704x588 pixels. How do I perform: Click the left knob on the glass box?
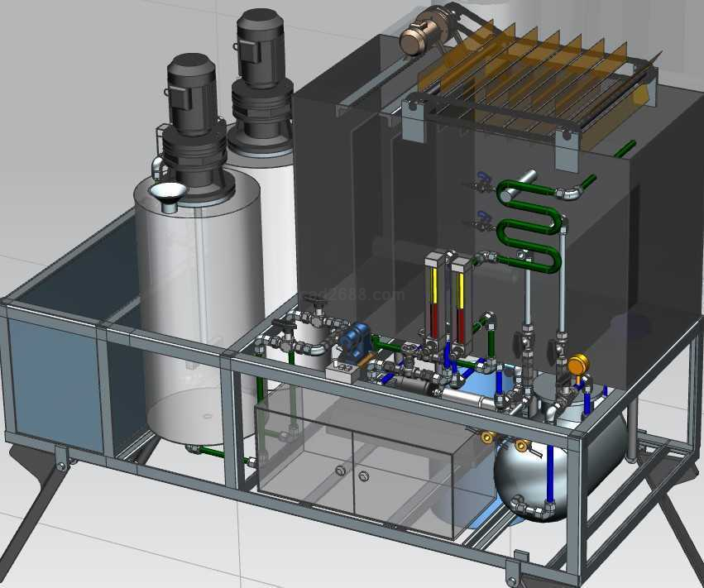click(339, 471)
